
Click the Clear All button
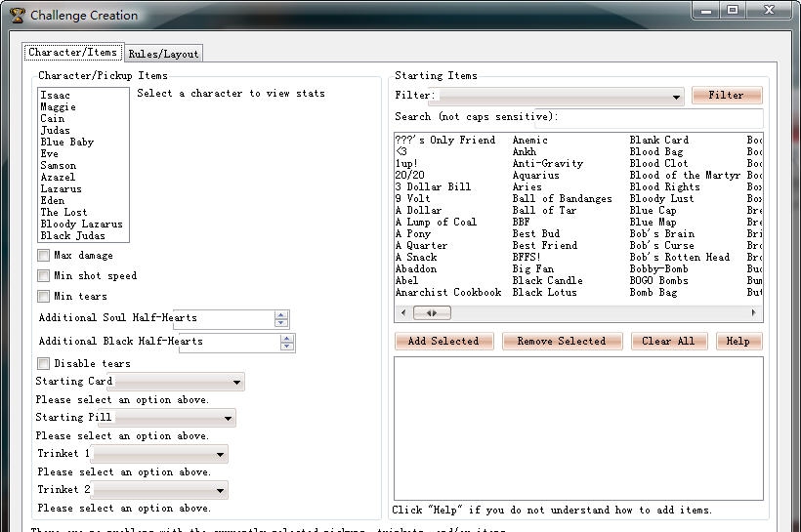pos(668,341)
